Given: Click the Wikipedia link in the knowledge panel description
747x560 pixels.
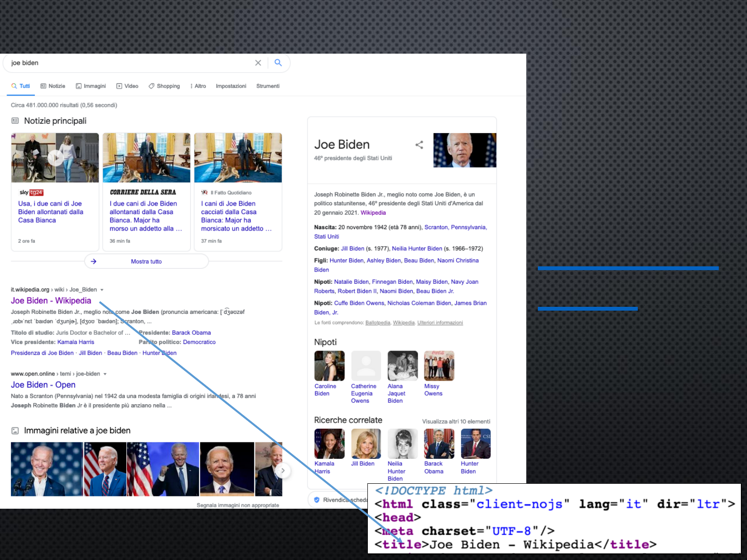Looking at the screenshot, I should point(373,213).
